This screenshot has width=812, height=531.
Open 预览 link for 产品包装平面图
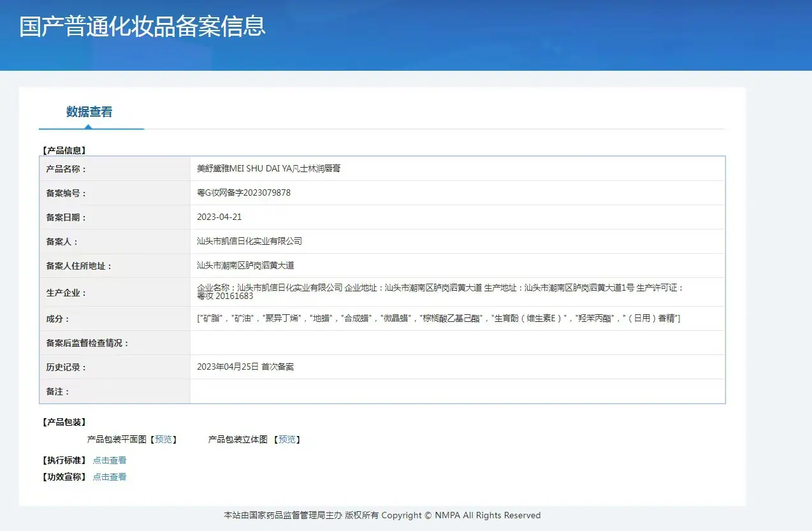coord(164,439)
